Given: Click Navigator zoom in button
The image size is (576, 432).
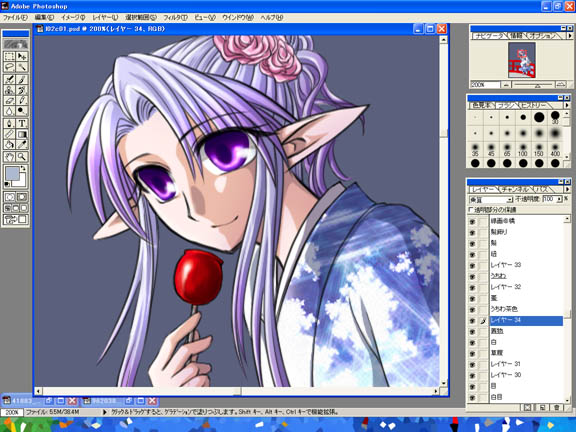Looking at the screenshot, I should [x=560, y=84].
